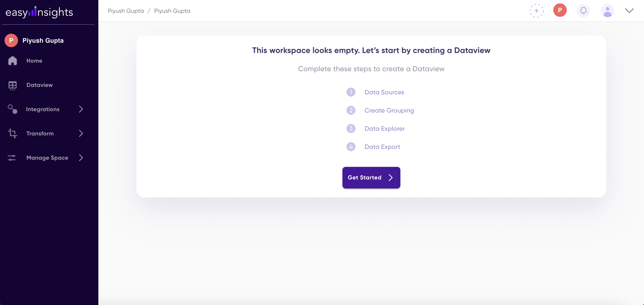
Task: Expand the Transform submenu chevron
Action: (x=81, y=133)
